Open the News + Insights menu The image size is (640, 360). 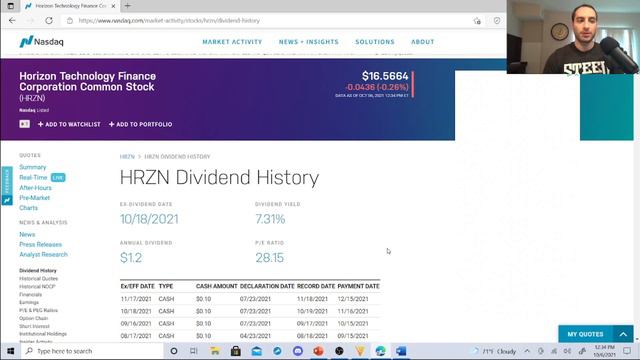pos(309,42)
